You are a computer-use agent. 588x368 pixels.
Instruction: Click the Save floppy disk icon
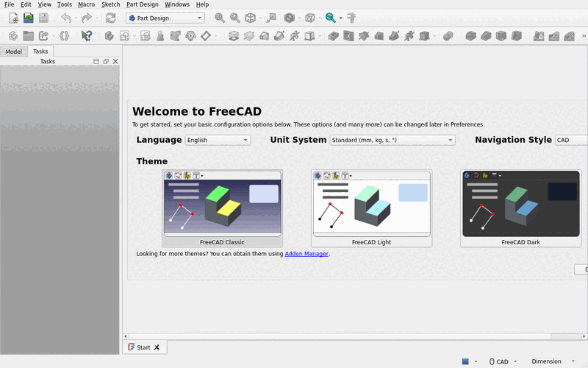(x=43, y=18)
